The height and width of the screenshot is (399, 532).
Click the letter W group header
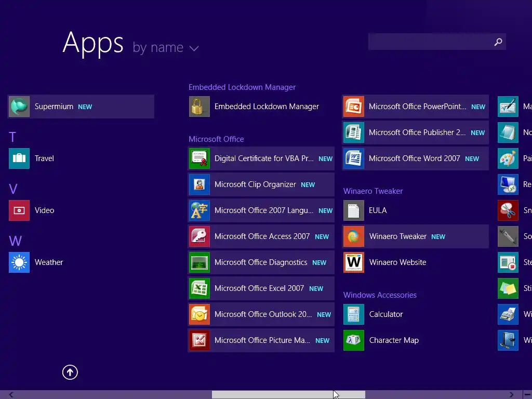[15, 241]
